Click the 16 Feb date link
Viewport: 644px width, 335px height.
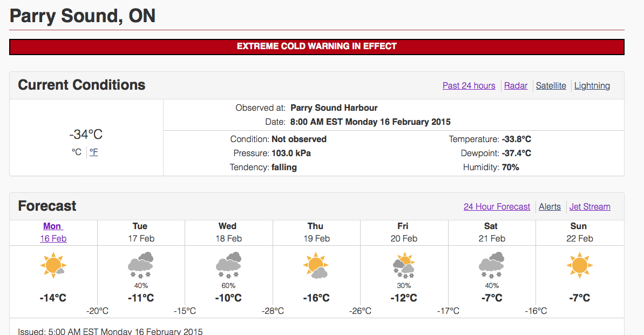click(53, 238)
